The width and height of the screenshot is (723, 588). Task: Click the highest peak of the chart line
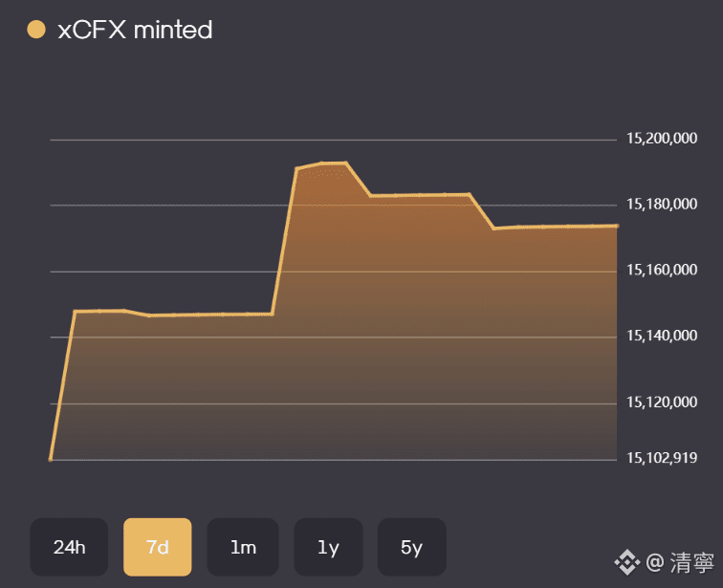(x=335, y=163)
